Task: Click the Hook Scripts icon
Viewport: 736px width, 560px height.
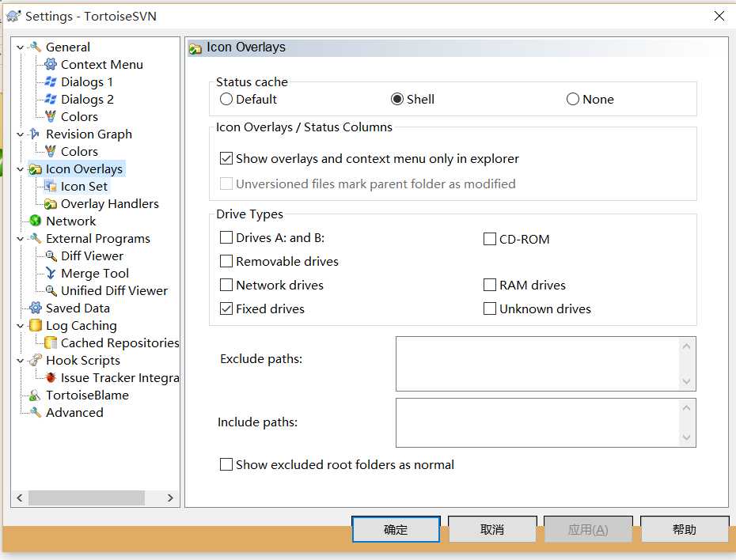Action: click(36, 360)
